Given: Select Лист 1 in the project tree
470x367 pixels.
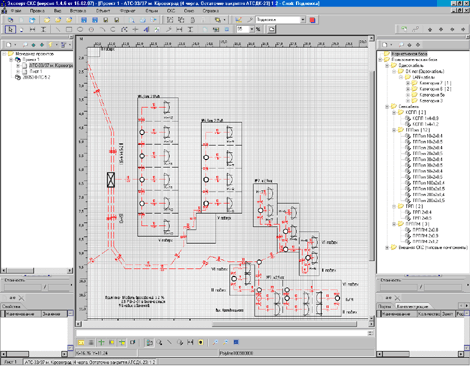Looking at the screenshot, I should pos(36,71).
